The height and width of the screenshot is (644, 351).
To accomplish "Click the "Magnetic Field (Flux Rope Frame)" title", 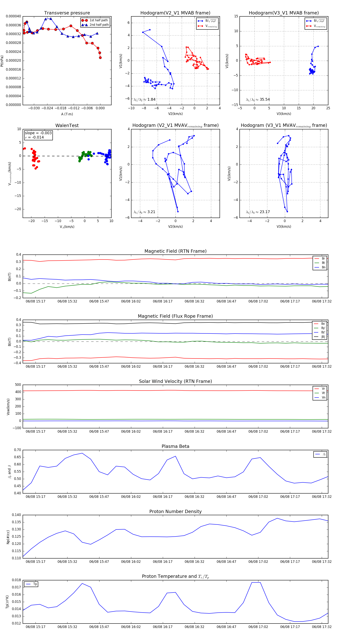I will click(x=175, y=316).
